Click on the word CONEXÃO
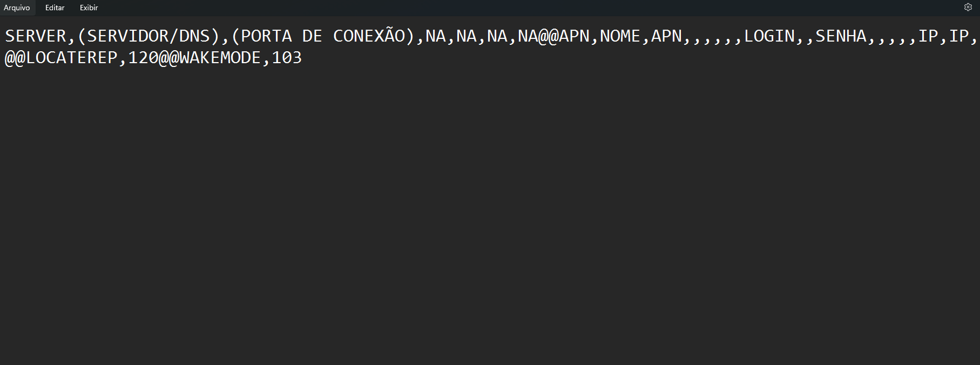 [x=369, y=36]
